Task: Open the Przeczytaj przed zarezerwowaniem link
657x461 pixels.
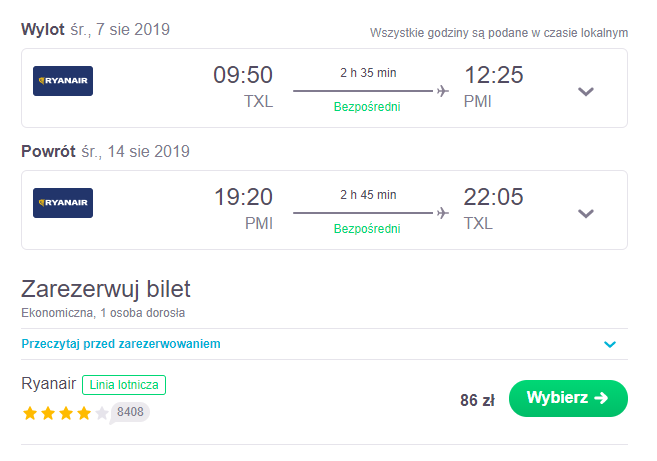Action: coord(121,344)
